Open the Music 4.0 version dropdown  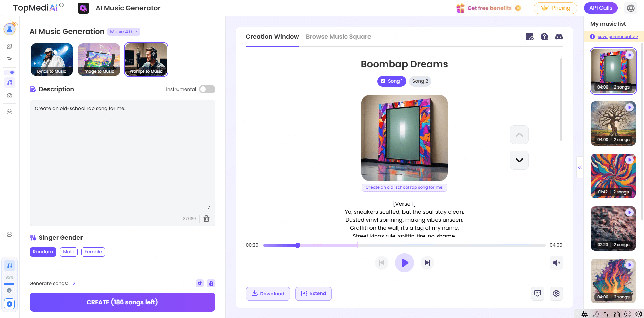pyautogui.click(x=123, y=31)
